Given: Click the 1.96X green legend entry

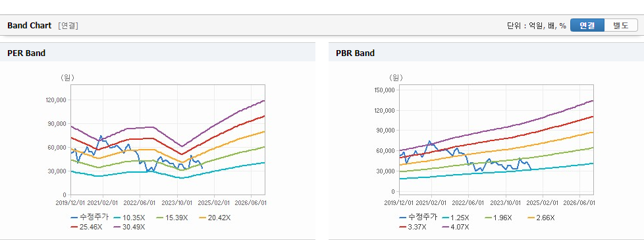Looking at the screenshot, I should pos(498,218).
